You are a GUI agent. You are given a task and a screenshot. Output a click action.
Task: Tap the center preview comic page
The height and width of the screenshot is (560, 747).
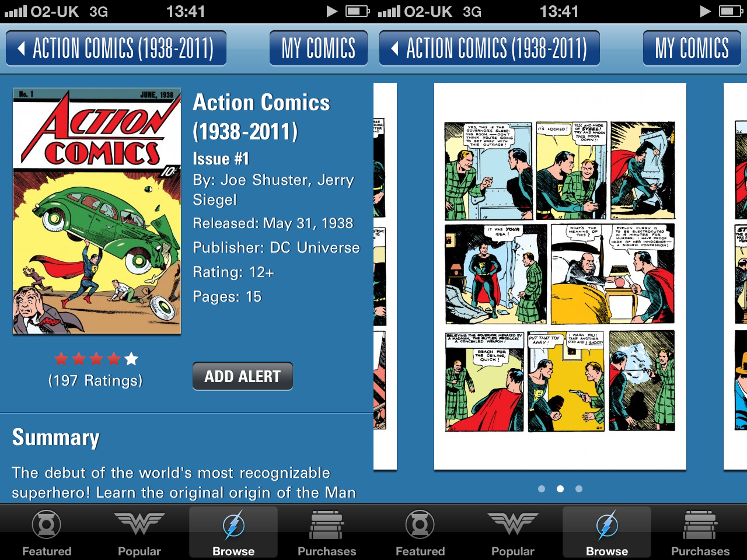pos(560,276)
